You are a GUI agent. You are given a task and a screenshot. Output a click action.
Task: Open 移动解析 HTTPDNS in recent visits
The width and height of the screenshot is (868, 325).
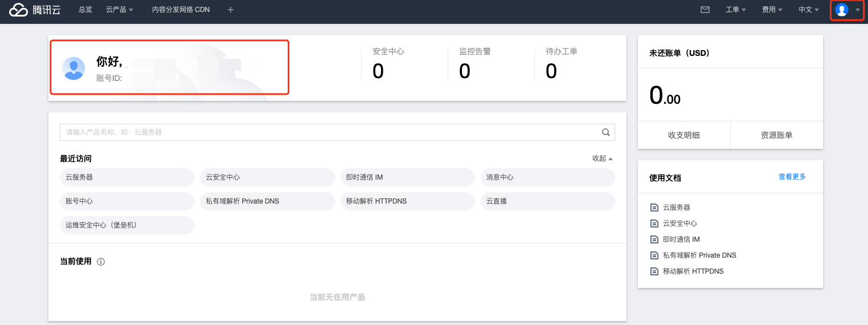click(407, 201)
